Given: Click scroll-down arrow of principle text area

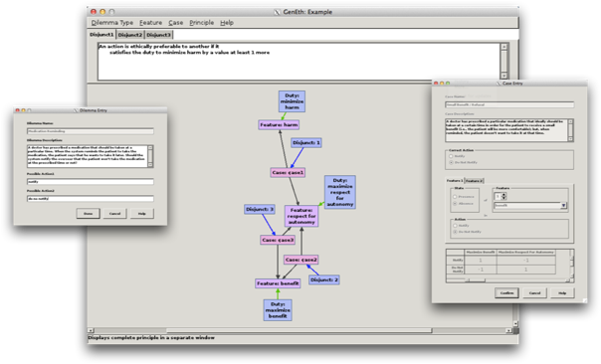Looking at the screenshot, I should (504, 76).
